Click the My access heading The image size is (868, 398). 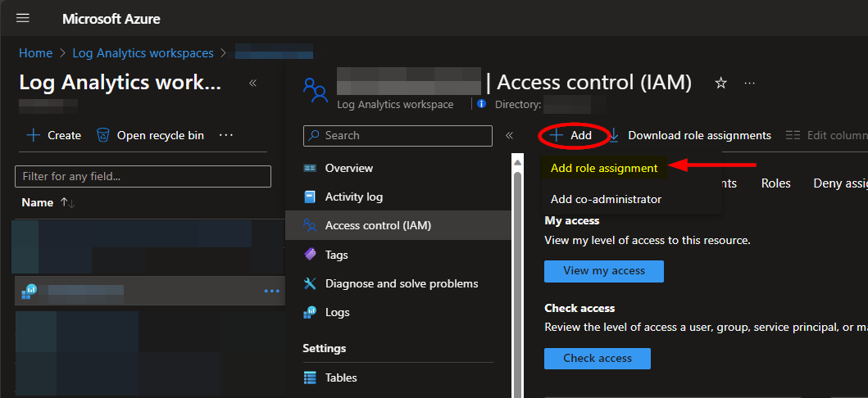click(572, 220)
